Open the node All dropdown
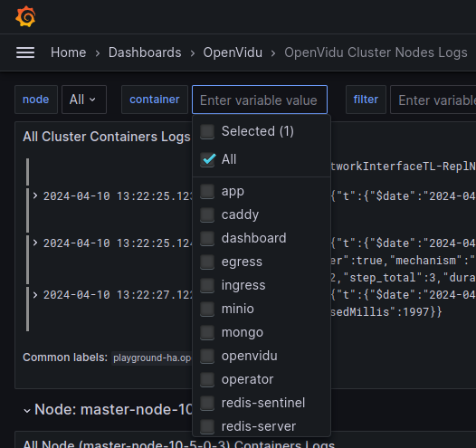 [x=84, y=100]
